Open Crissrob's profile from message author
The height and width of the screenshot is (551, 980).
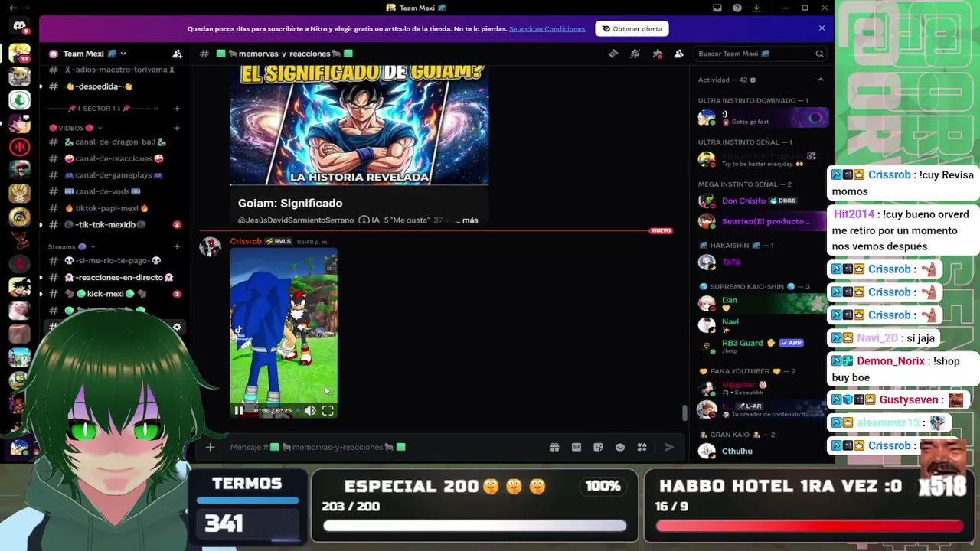pyautogui.click(x=246, y=241)
